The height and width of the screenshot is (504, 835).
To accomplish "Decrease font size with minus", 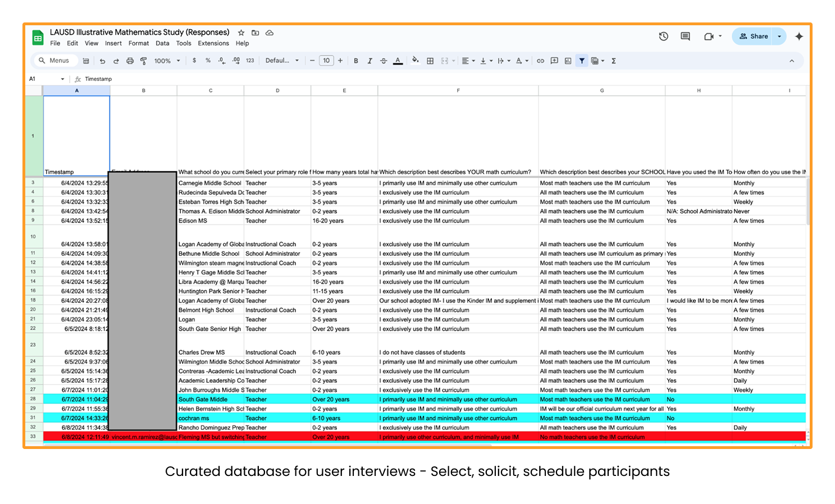I will 312,61.
